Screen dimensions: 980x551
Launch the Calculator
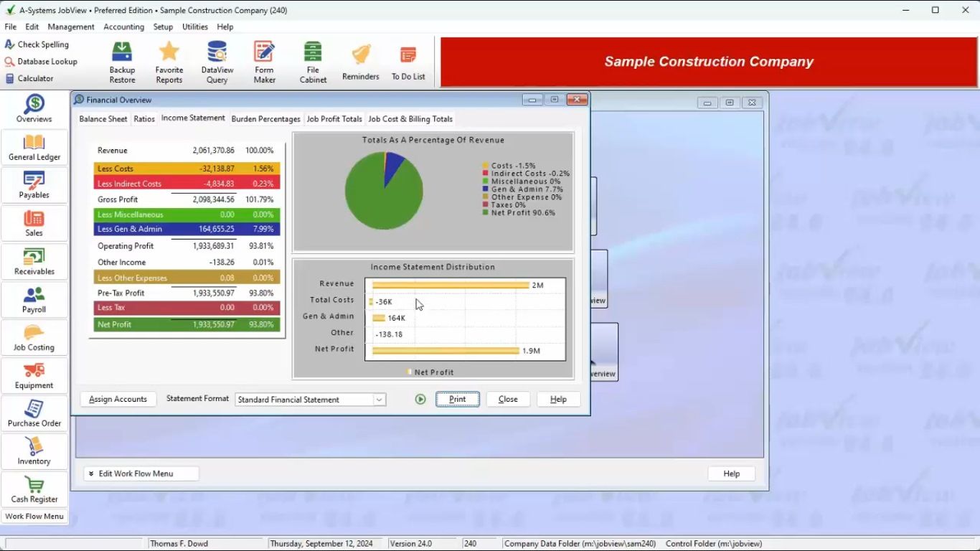coord(29,79)
